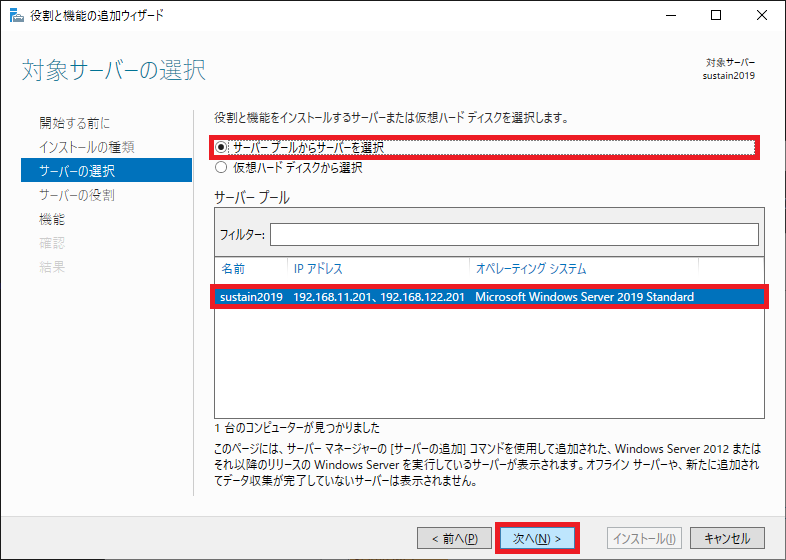Select 仮想ハード ディスクから選択 radio button
This screenshot has width=786, height=560.
click(221, 167)
